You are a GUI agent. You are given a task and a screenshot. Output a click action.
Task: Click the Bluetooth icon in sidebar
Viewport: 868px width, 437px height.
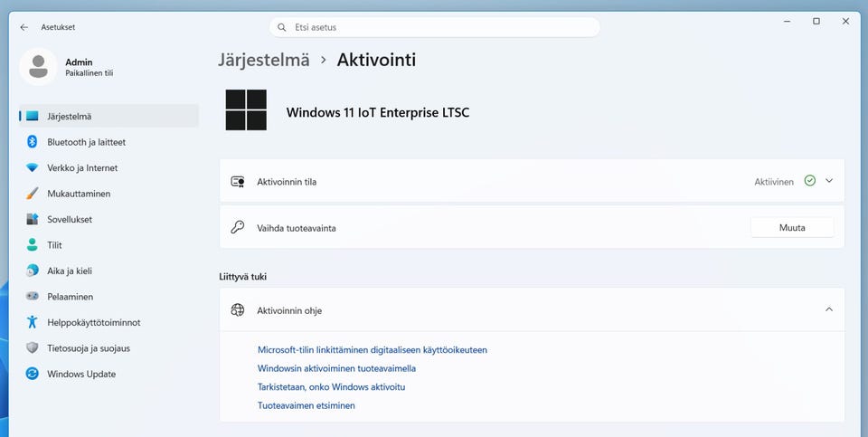(x=33, y=142)
